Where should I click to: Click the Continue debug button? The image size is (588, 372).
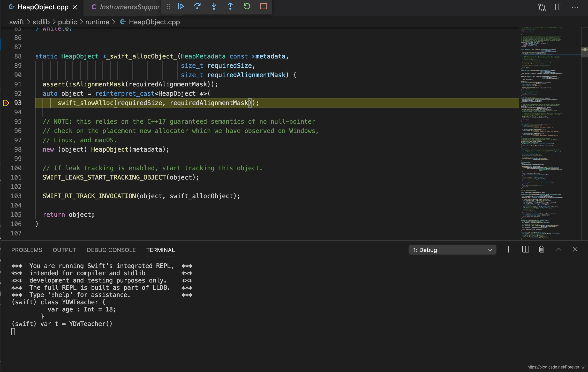tap(181, 6)
